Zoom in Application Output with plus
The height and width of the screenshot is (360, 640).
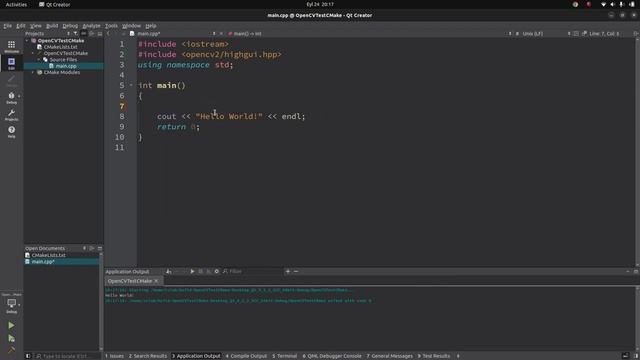[x=288, y=271]
